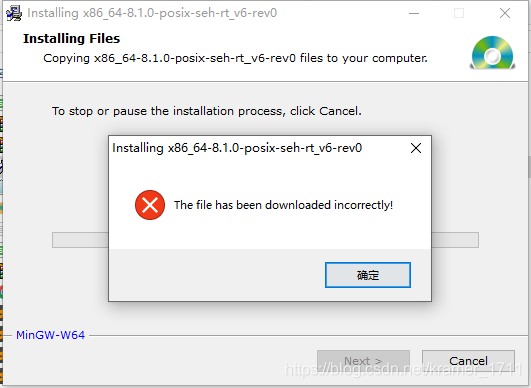Click the CD disc icon in the header
This screenshot has width=531, height=388.
pos(492,52)
